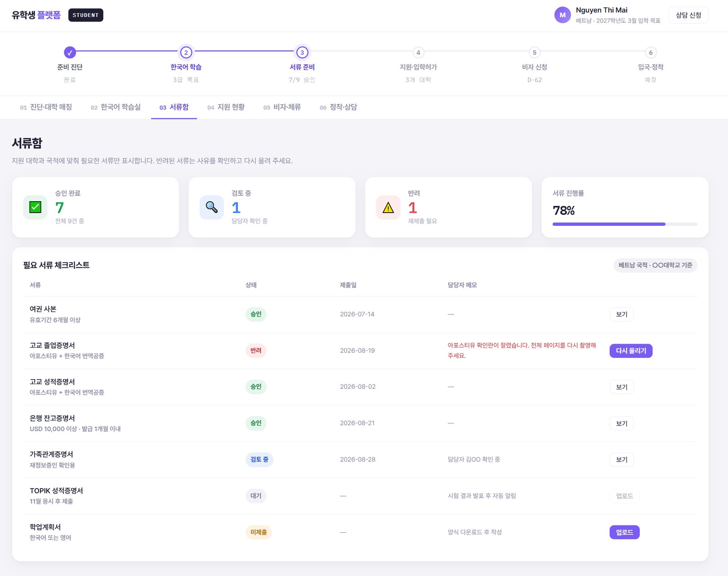Go to the 비자·체류 tab
The image size is (728, 576).
282,107
